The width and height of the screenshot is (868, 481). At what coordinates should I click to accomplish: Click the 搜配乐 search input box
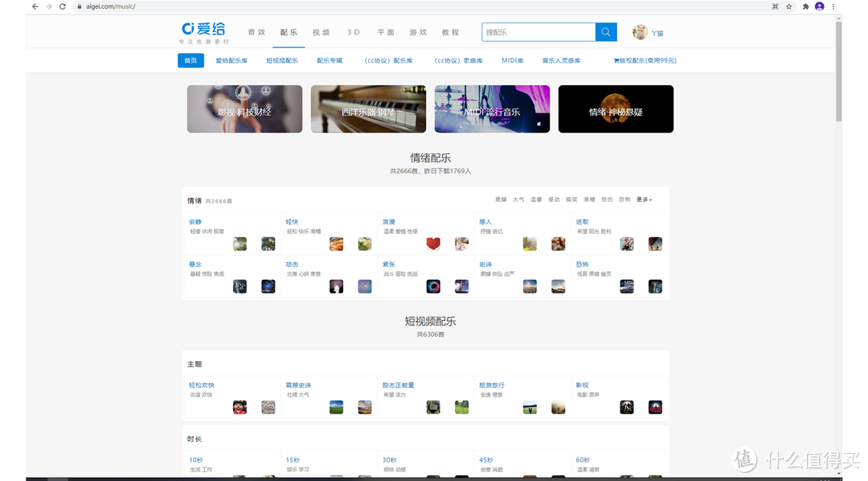[x=538, y=32]
